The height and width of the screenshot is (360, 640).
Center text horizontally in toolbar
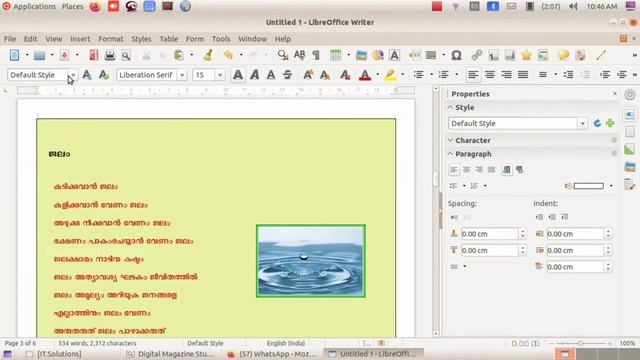tap(490, 75)
